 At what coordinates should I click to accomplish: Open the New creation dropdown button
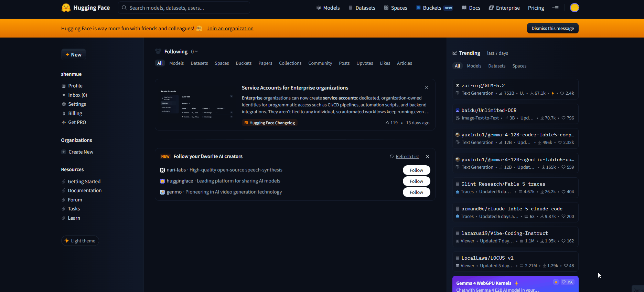[74, 54]
